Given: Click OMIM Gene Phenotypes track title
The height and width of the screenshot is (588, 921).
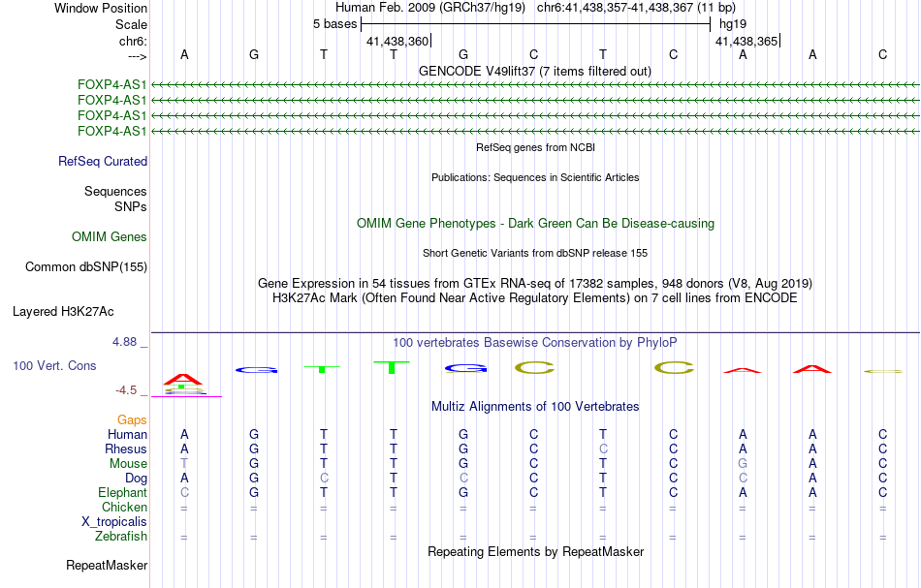Looking at the screenshot, I should pos(535,224).
